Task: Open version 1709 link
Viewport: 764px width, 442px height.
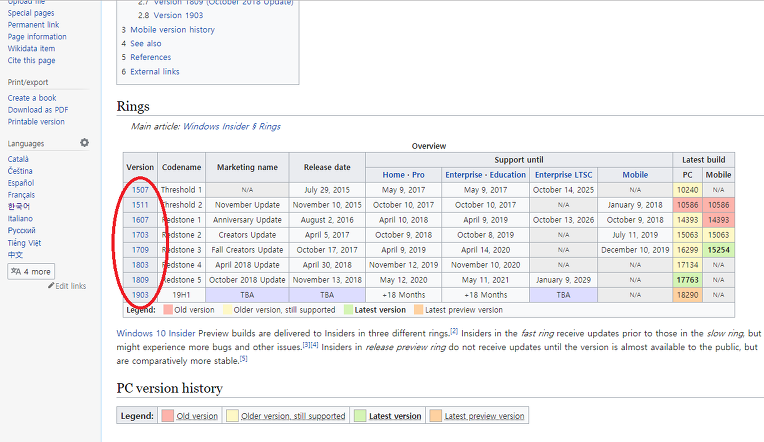Action: coord(140,250)
